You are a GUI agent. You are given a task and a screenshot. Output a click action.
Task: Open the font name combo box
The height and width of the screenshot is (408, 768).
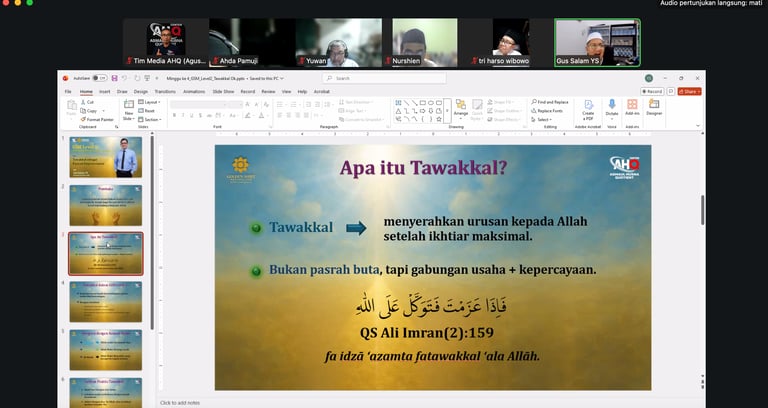tap(198, 104)
